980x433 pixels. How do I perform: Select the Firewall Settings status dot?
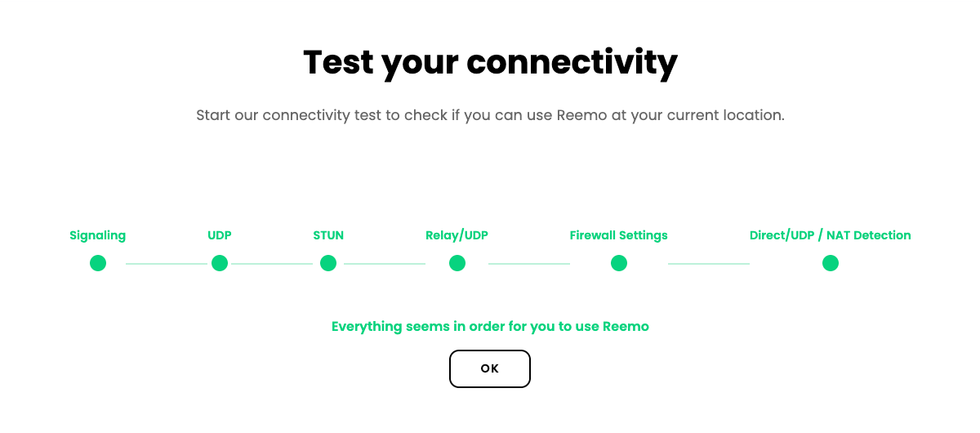click(x=619, y=263)
